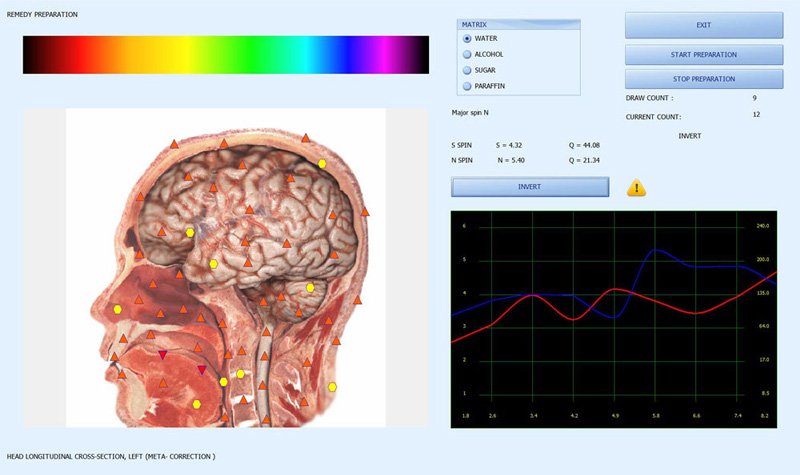The width and height of the screenshot is (800, 475).
Task: Click the yellow hexagon marker at the back of the neck
Action: pos(332,387)
